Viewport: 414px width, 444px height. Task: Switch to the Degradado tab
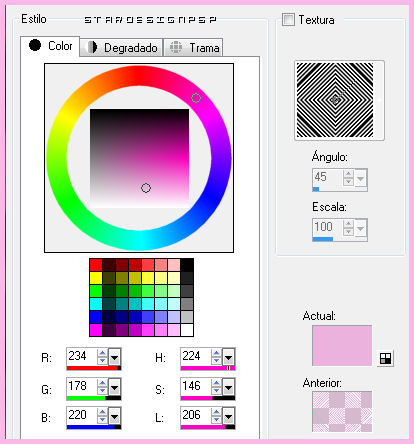[121, 47]
